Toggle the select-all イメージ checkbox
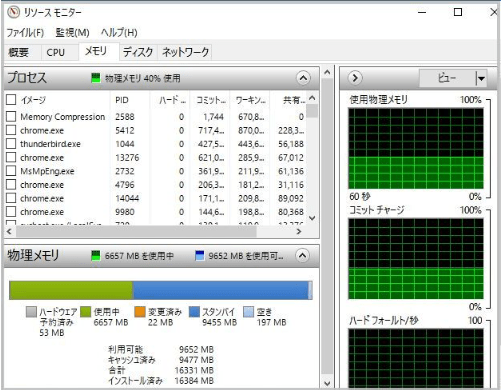501x390 pixels. click(x=11, y=99)
